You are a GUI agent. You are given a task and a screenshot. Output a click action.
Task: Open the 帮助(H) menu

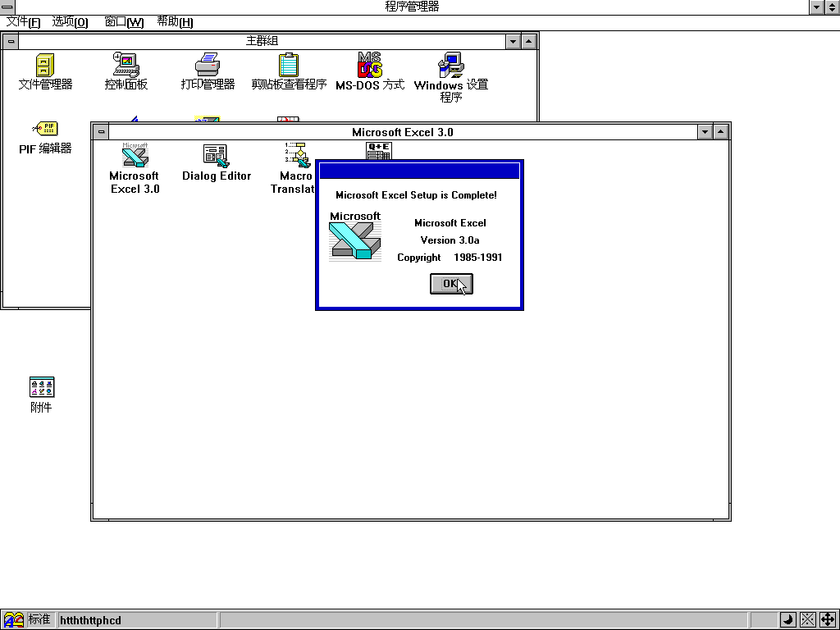coord(175,22)
